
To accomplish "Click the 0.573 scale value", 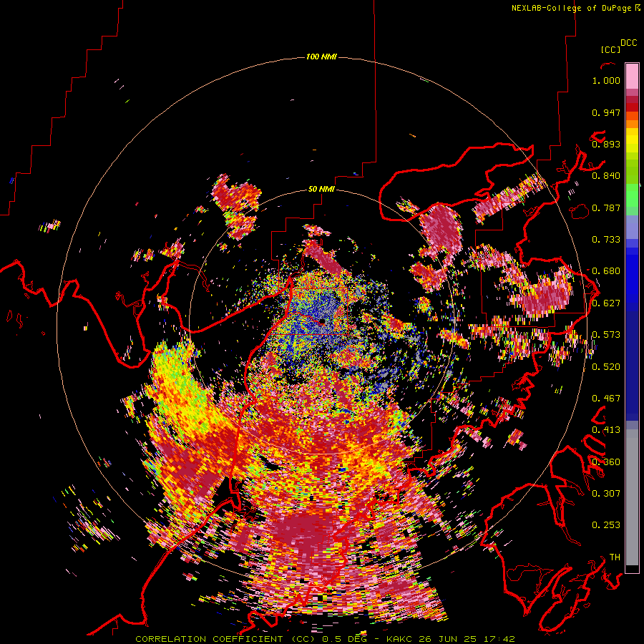I will point(606,335).
